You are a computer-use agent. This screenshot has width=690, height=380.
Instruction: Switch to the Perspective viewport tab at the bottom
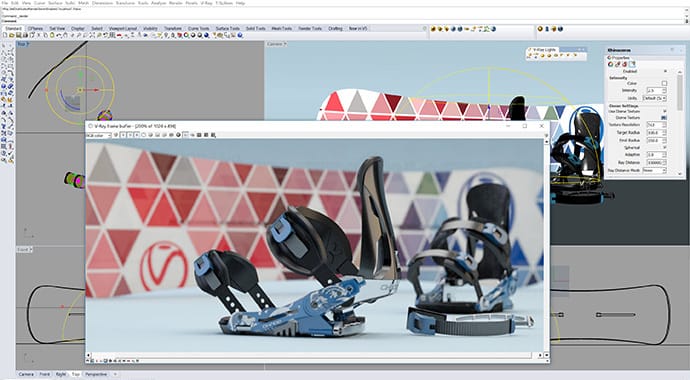[96, 374]
